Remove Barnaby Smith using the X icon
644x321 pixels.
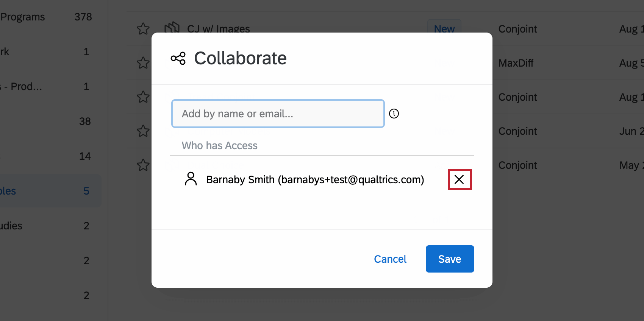click(460, 179)
